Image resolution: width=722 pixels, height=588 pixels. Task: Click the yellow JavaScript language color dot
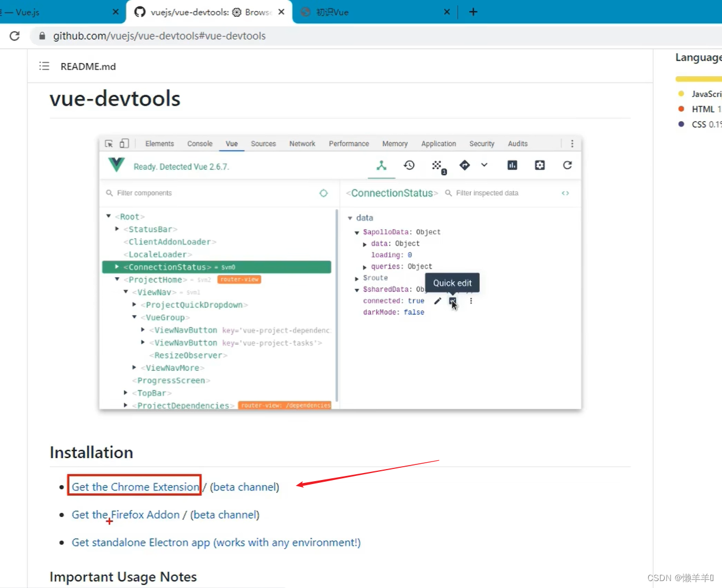[682, 94]
